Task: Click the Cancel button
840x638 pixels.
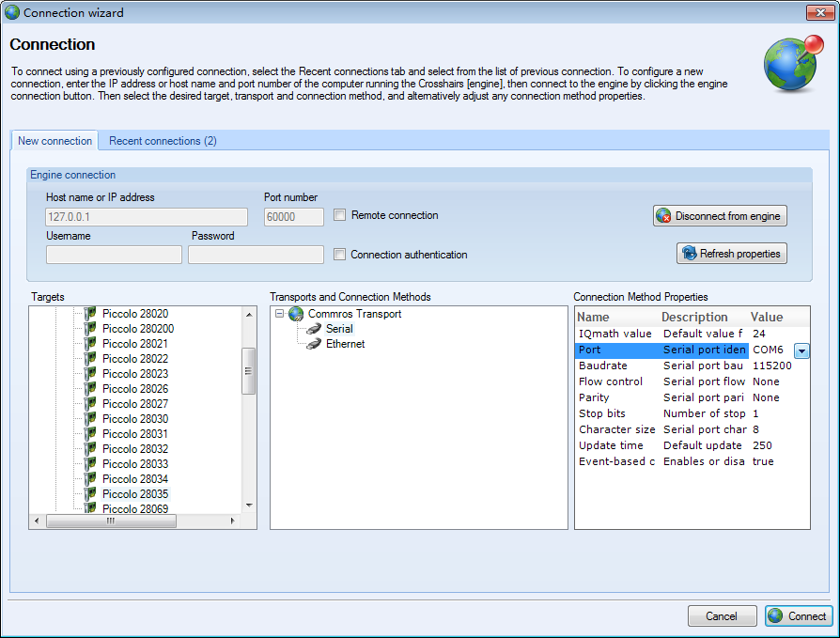Action: point(722,616)
